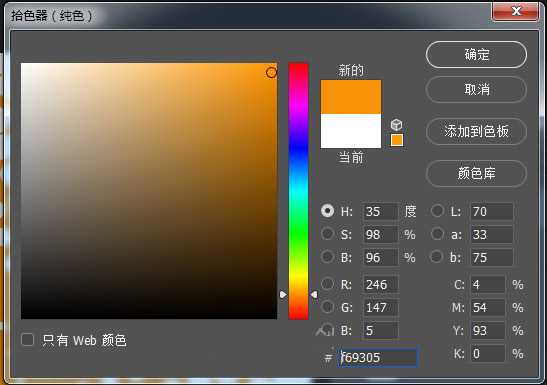Click the left hue slider arrow handle
Screen dimensions: 547x385
pos(283,295)
